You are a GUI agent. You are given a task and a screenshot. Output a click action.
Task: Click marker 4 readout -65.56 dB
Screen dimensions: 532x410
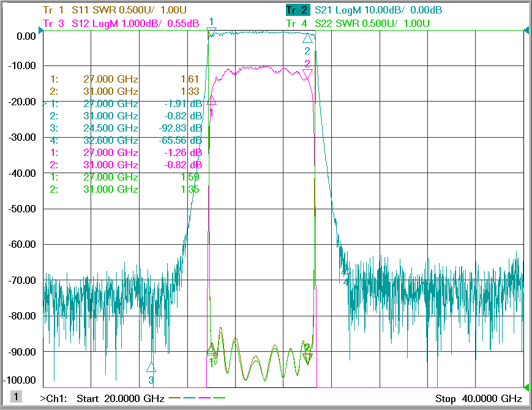[x=181, y=140]
